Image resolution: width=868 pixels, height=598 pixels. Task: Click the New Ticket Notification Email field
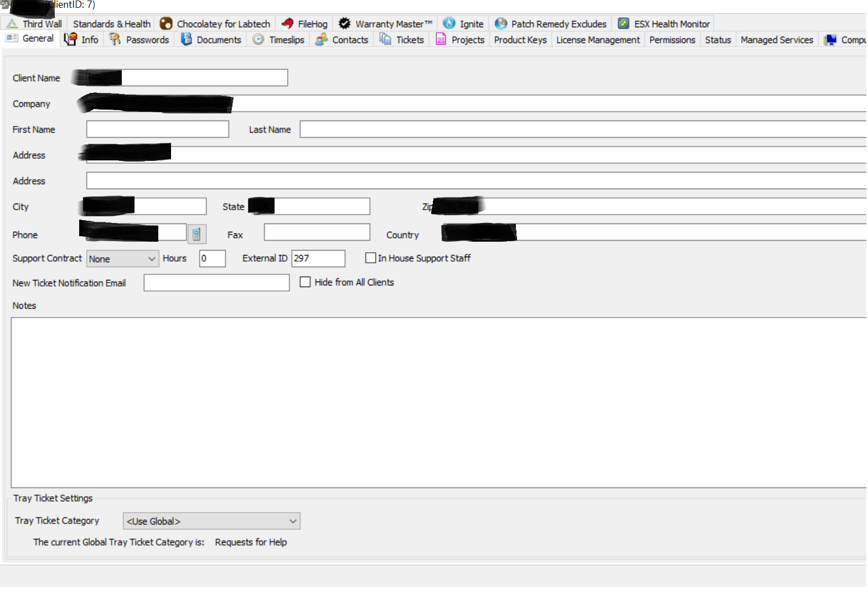pos(216,283)
